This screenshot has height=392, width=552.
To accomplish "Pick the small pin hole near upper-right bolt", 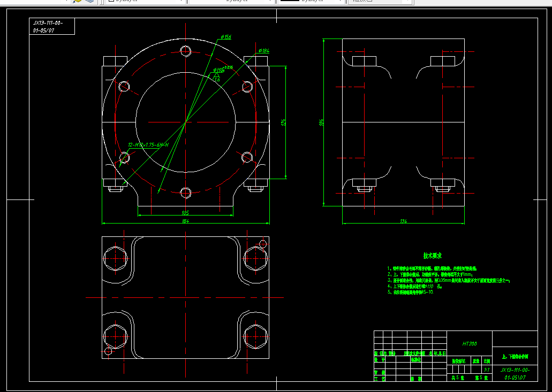I will pos(263,244).
